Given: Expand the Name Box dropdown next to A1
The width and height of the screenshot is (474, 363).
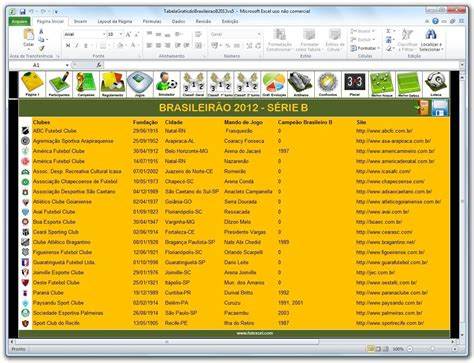Looking at the screenshot, I should coord(67,65).
